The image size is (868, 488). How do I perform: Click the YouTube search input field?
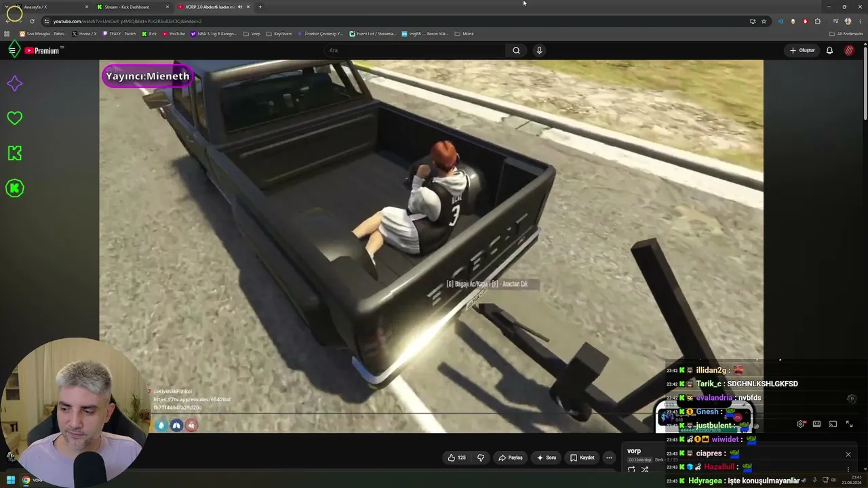tap(415, 50)
